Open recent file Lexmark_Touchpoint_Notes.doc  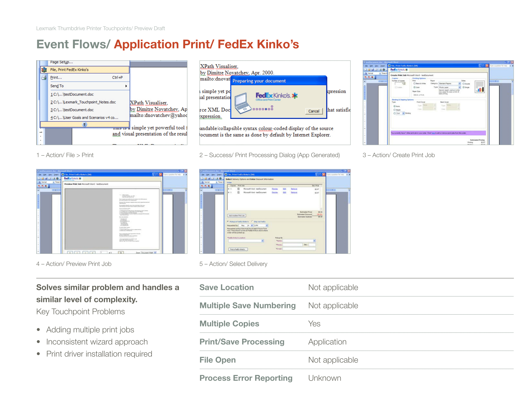tap(83, 102)
